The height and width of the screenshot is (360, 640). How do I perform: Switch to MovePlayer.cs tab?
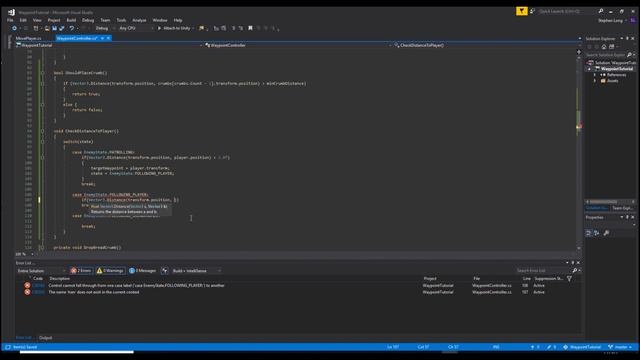click(x=29, y=38)
